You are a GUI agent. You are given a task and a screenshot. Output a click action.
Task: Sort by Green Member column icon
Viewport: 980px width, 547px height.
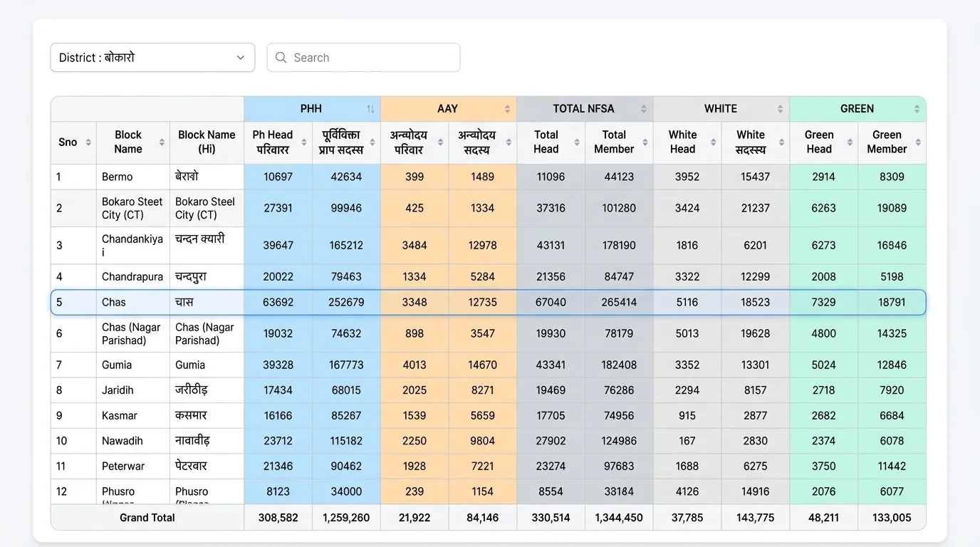tap(918, 142)
